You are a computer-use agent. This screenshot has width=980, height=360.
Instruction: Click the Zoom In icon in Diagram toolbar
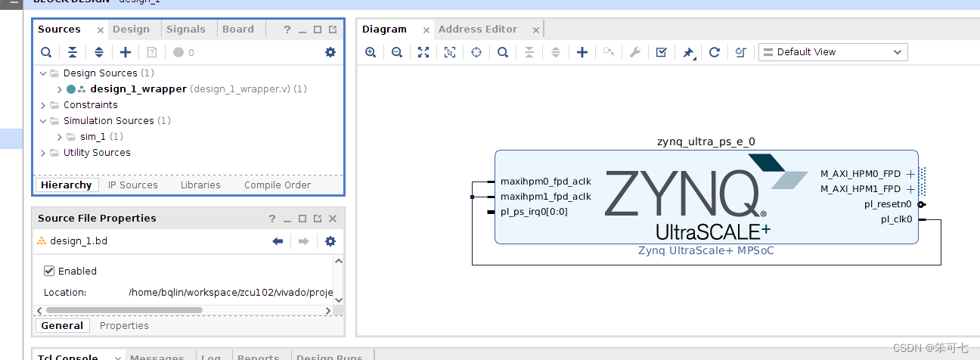(371, 52)
